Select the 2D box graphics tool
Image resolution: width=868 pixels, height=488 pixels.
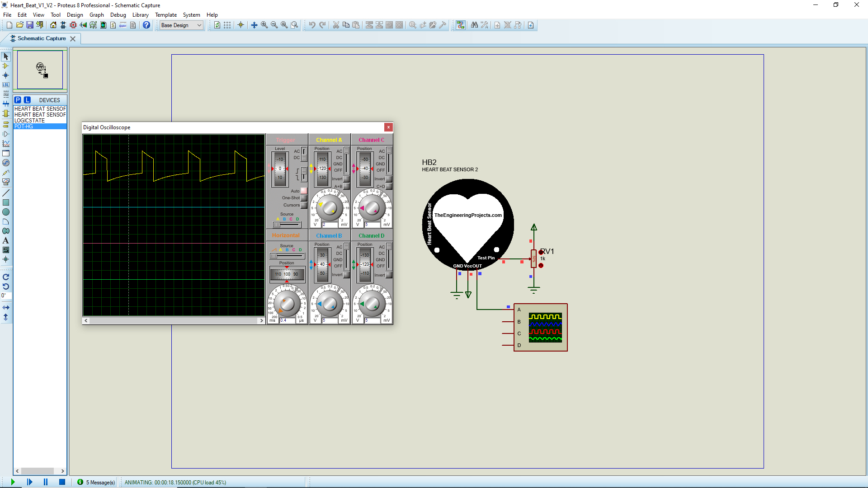click(6, 202)
